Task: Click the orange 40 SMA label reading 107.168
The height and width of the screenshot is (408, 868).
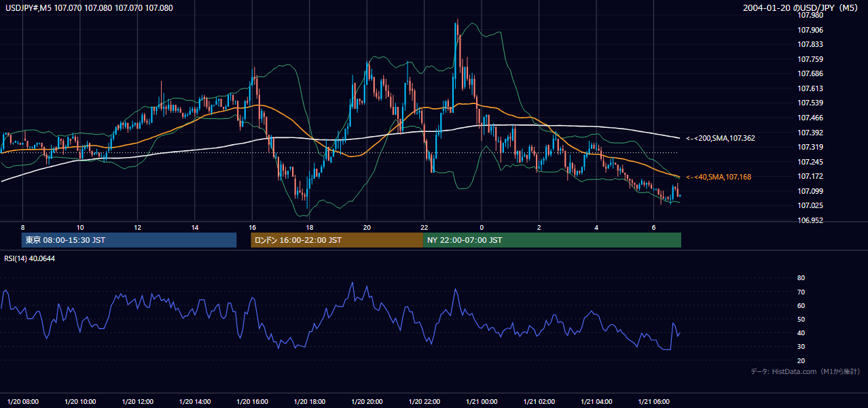Action: [x=719, y=177]
